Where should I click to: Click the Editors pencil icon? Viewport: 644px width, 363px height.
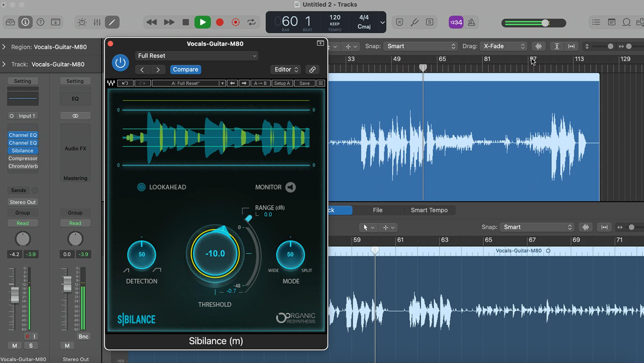[112, 22]
